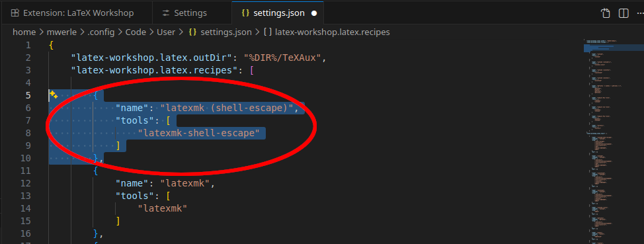Click the "latexmk-shell-escape" tool string
The height and width of the screenshot is (244, 644).
199,133
